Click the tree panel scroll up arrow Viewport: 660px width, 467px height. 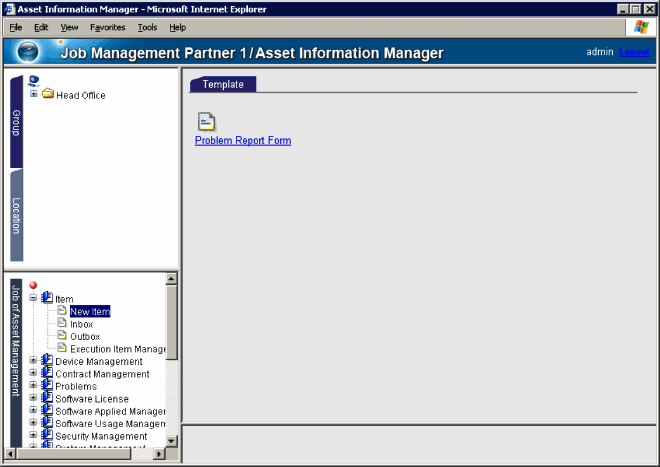(171, 279)
